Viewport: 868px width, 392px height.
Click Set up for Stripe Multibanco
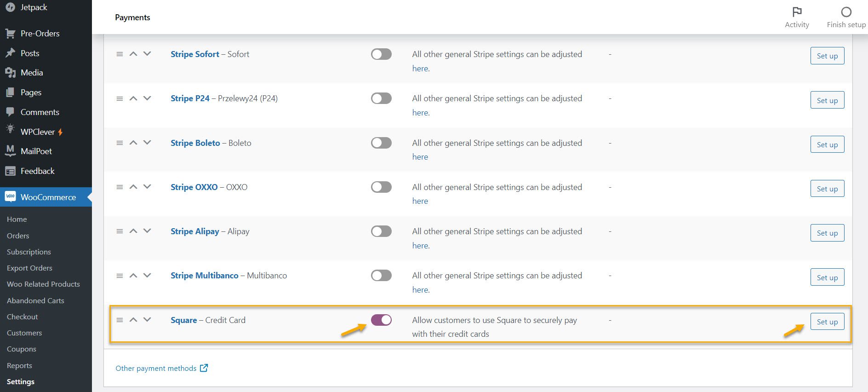coord(827,277)
